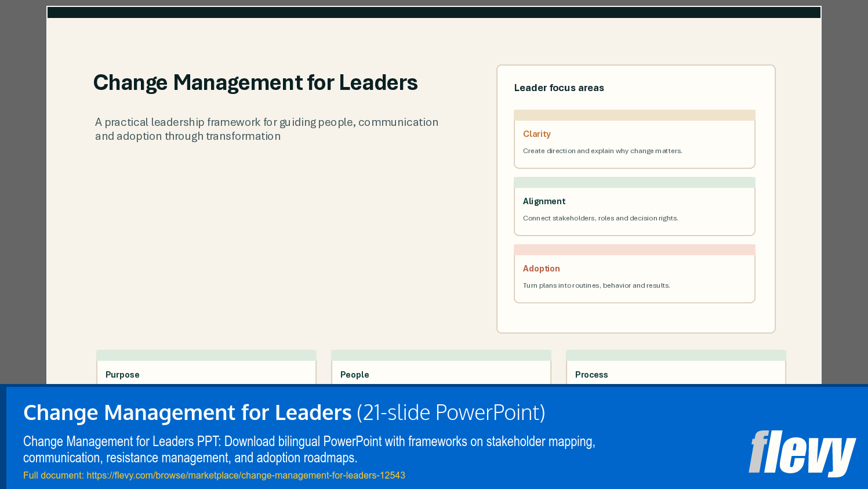Screen dimensions: 868x489
Task: Select the 'Adoption' card heading
Action: coord(541,269)
